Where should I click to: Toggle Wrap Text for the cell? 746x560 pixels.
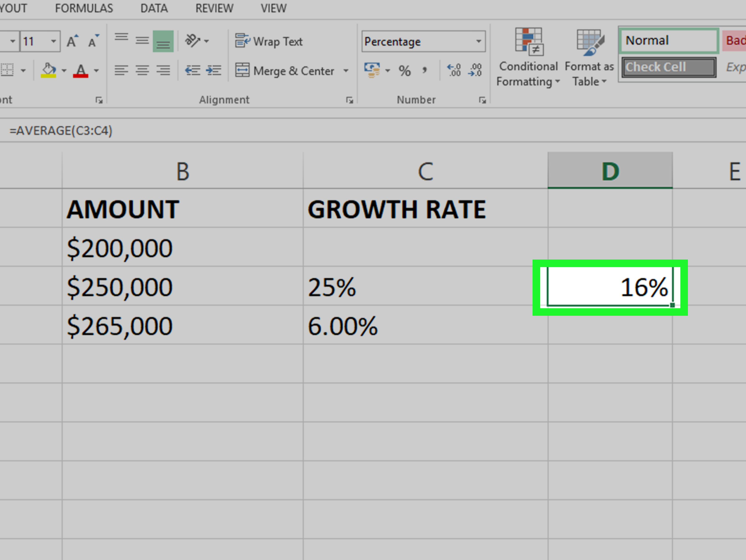[x=269, y=41]
